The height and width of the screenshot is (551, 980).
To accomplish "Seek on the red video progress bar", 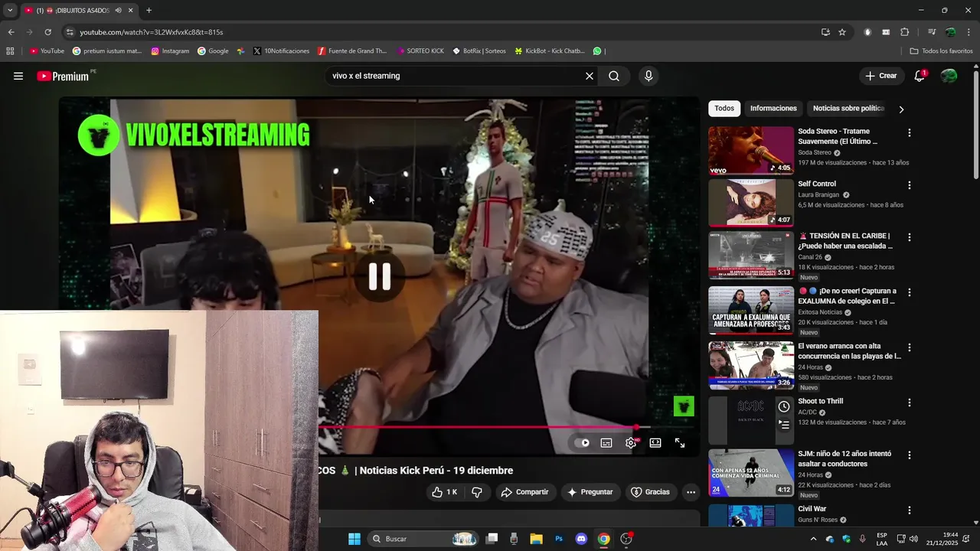I will click(x=477, y=427).
